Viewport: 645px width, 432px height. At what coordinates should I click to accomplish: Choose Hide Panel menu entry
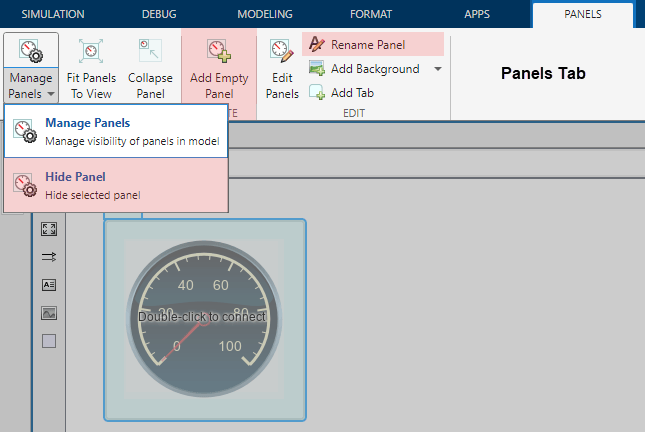116,185
